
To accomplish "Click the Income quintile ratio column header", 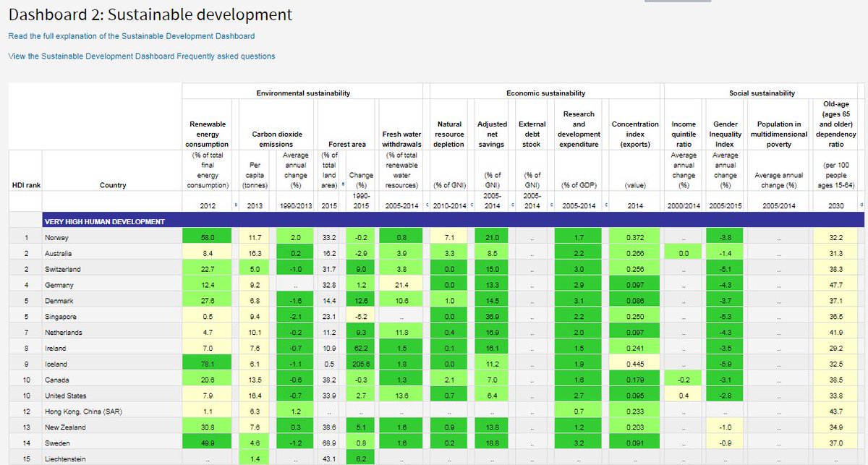I will 684,135.
